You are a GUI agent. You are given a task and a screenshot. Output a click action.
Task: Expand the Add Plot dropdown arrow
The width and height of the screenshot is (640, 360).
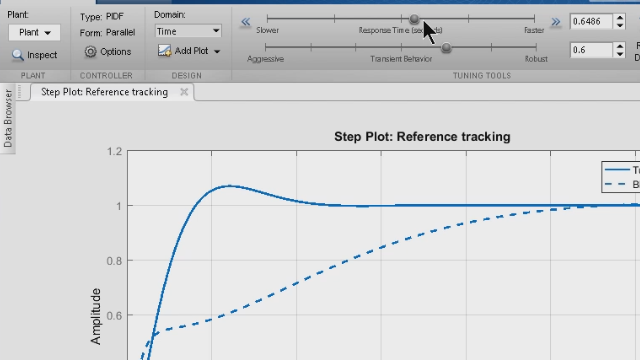[x=217, y=51]
